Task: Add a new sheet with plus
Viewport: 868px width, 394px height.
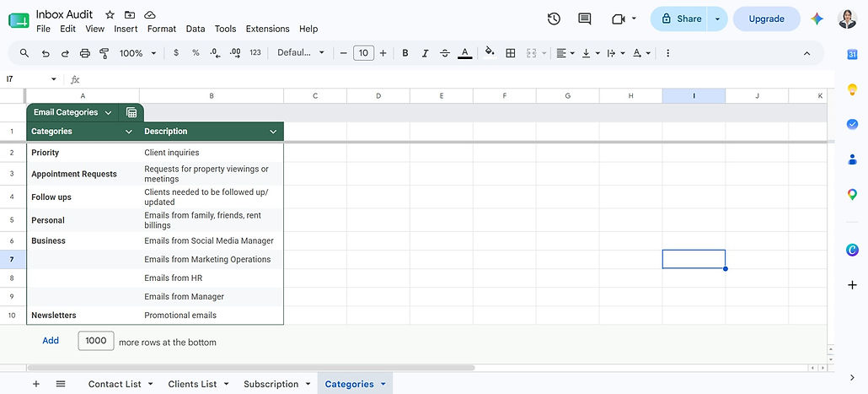Action: pos(36,384)
